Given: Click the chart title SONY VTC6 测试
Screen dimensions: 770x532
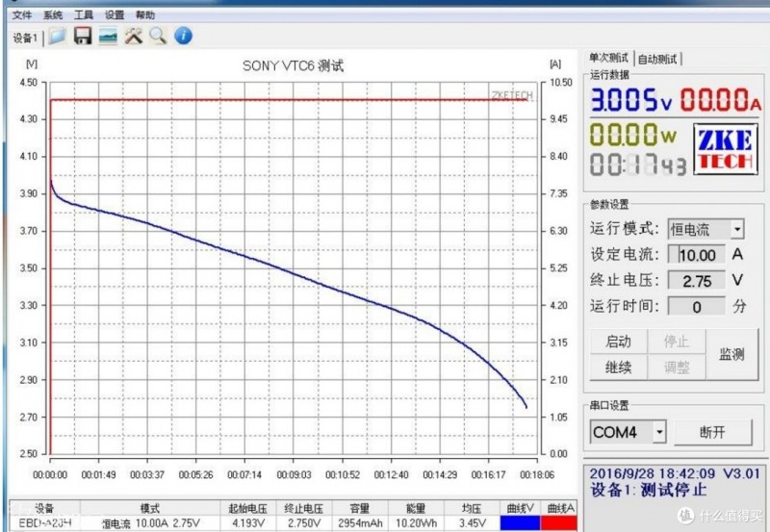Looking at the screenshot, I should [x=293, y=65].
